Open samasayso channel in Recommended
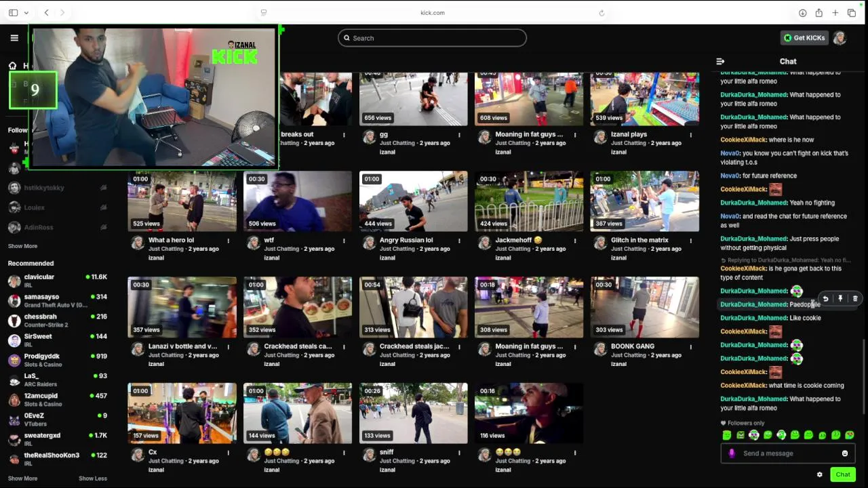Image resolution: width=868 pixels, height=488 pixels. tap(58, 301)
